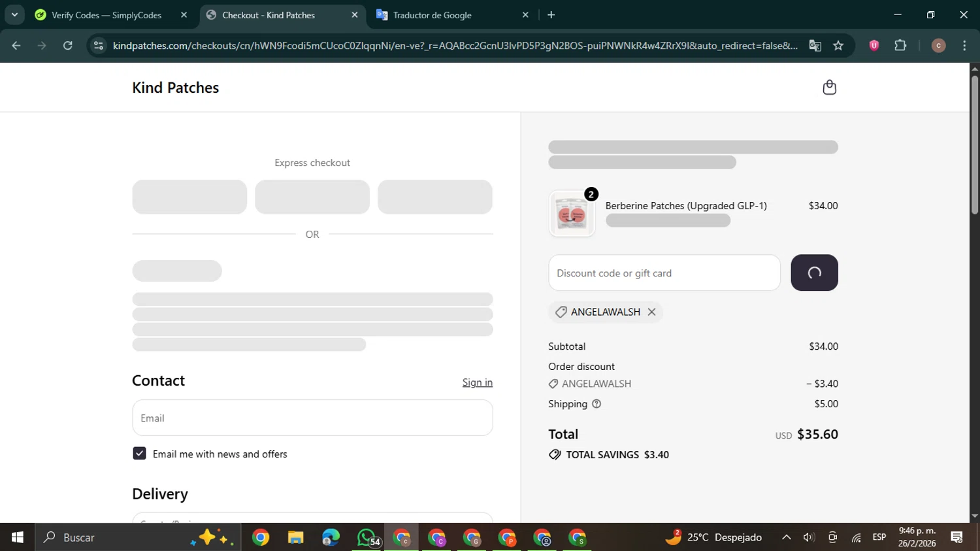Click the Berberine Patches product thumbnail
The image size is (980, 551).
click(x=572, y=214)
